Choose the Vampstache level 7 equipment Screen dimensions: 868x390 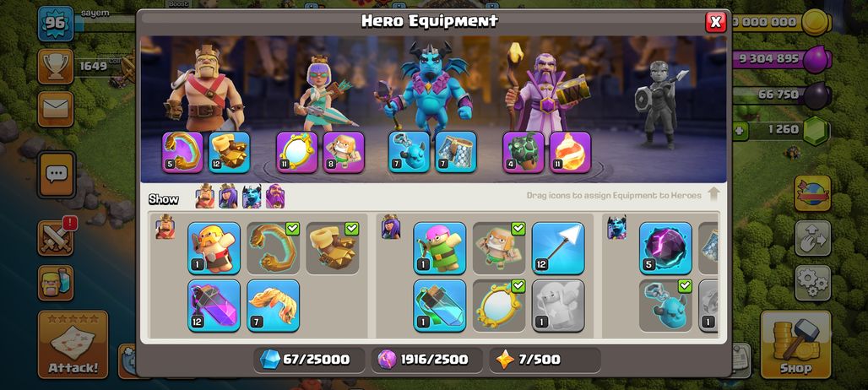[x=273, y=306]
